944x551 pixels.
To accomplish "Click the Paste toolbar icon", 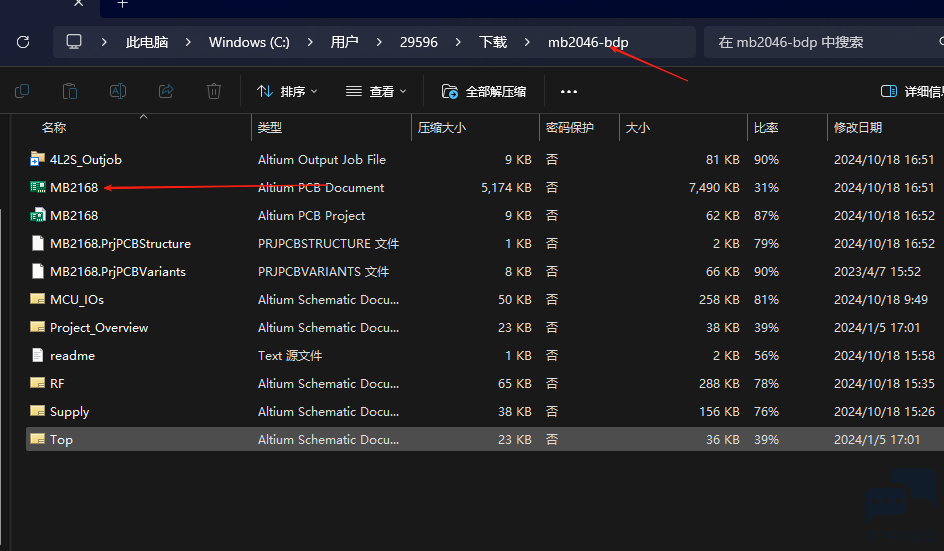I will [70, 92].
